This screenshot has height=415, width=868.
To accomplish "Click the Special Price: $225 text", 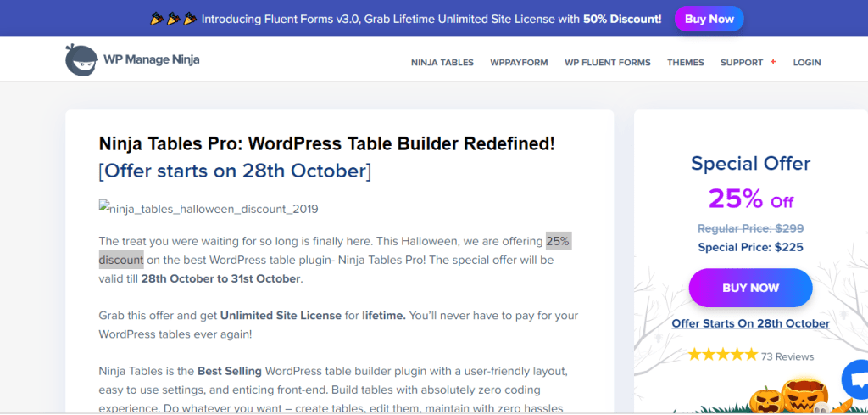I will click(x=750, y=247).
